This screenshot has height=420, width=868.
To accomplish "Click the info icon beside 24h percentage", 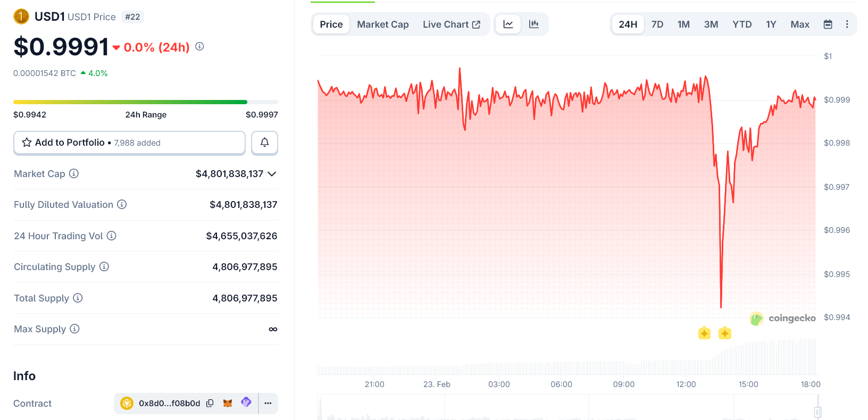I will tap(199, 47).
